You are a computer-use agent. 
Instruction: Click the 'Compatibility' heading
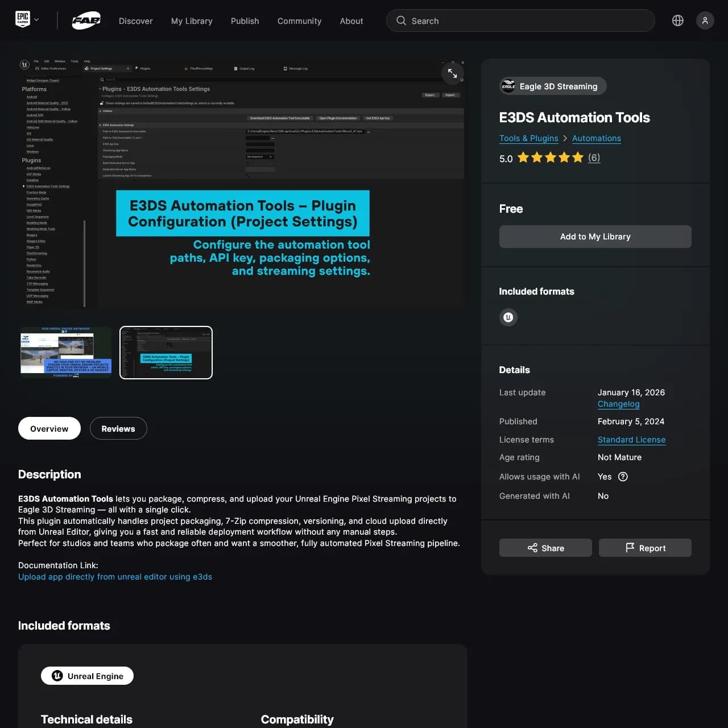[297, 719]
